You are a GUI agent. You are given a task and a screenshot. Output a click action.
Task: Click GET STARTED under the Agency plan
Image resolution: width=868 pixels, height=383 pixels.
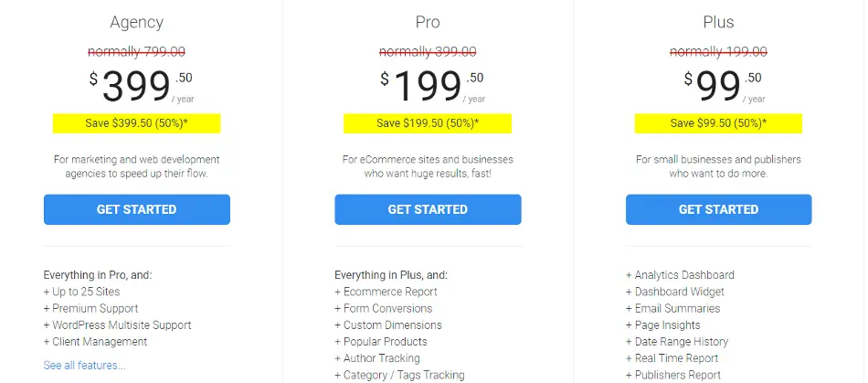click(x=137, y=209)
